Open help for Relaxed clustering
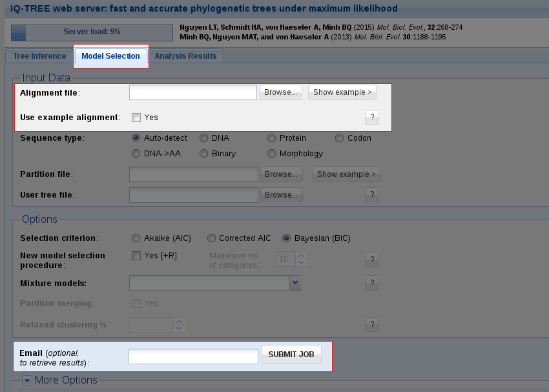Image resolution: width=549 pixels, height=392 pixels. tap(372, 324)
